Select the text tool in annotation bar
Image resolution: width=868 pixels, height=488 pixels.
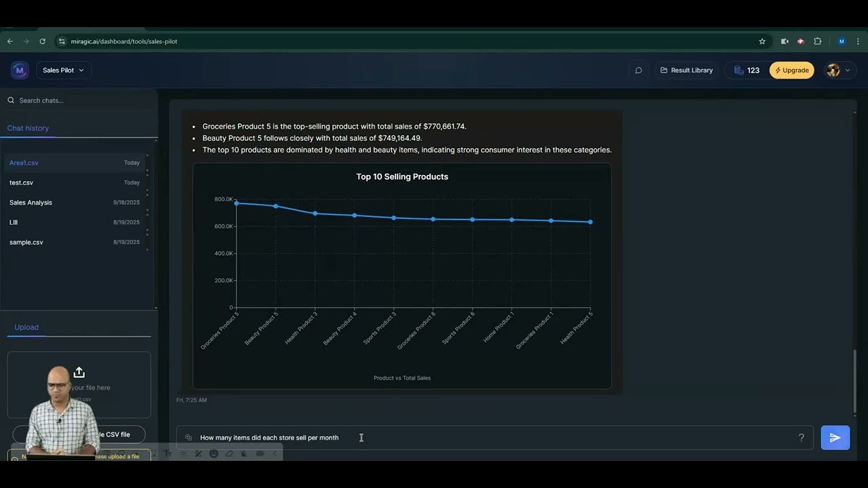[x=167, y=453]
